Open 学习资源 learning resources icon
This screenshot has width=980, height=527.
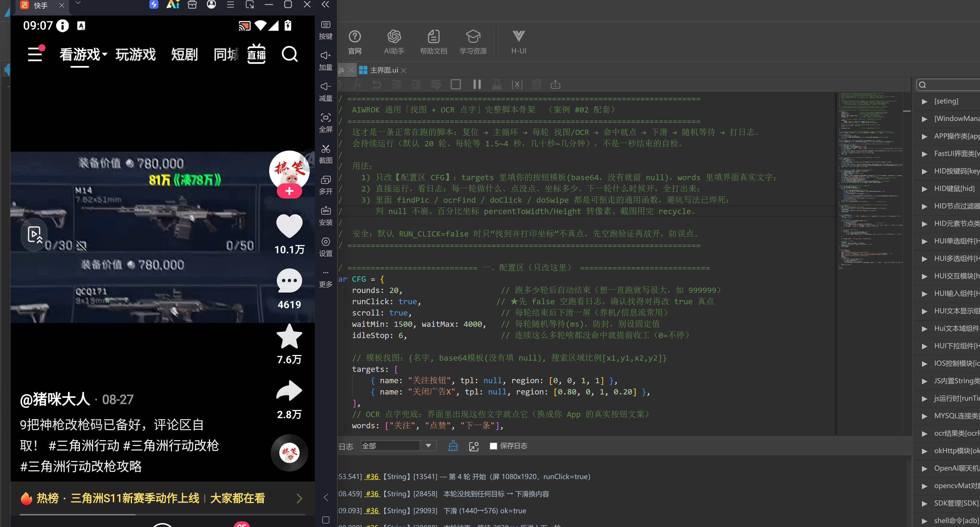473,41
